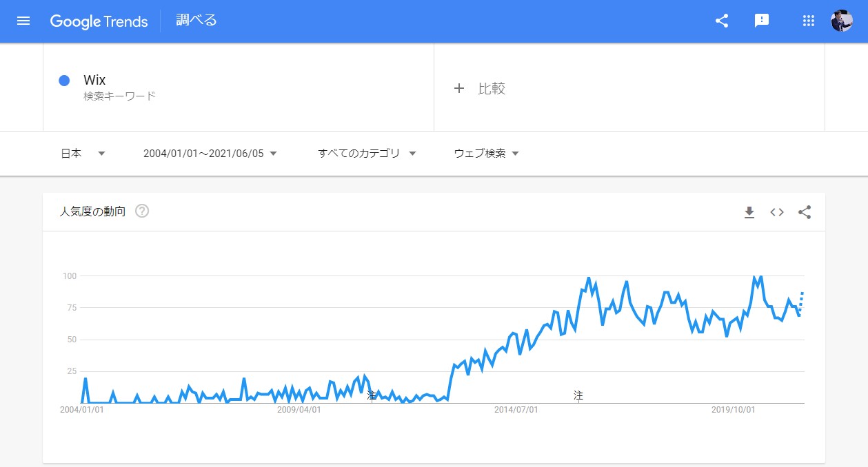The height and width of the screenshot is (467, 868).
Task: Click the share icon in header
Action: click(722, 21)
